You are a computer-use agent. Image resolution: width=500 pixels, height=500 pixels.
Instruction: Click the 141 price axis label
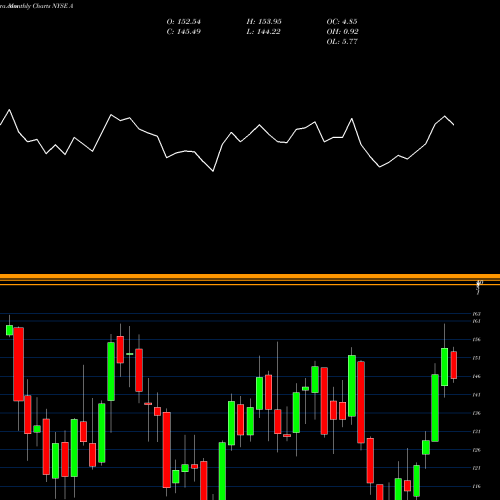pyautogui.click(x=477, y=395)
